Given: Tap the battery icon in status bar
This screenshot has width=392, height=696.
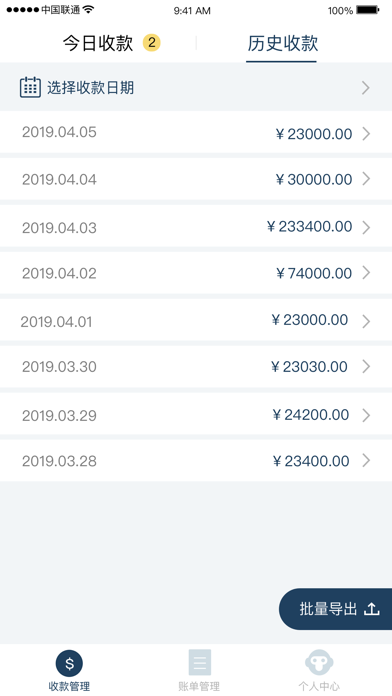Looking at the screenshot, I should pyautogui.click(x=368, y=10).
